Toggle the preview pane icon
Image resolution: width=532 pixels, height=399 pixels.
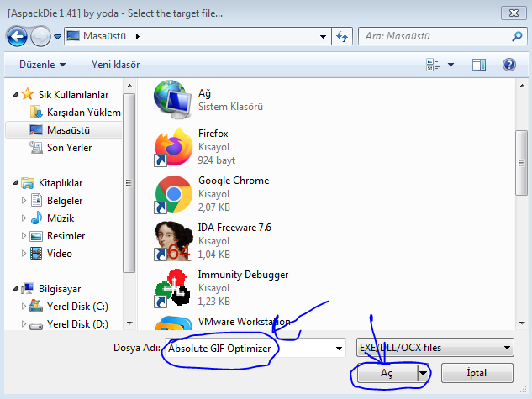click(x=479, y=65)
